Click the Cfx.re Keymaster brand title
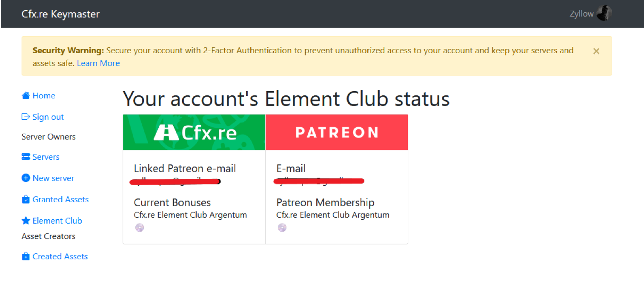The width and height of the screenshot is (644, 293). pos(60,14)
